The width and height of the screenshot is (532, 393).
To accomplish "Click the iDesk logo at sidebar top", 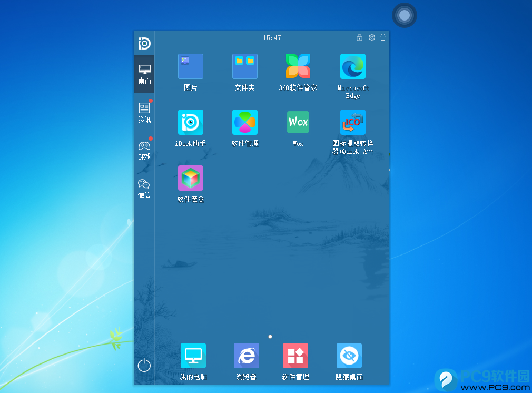I will coord(144,43).
